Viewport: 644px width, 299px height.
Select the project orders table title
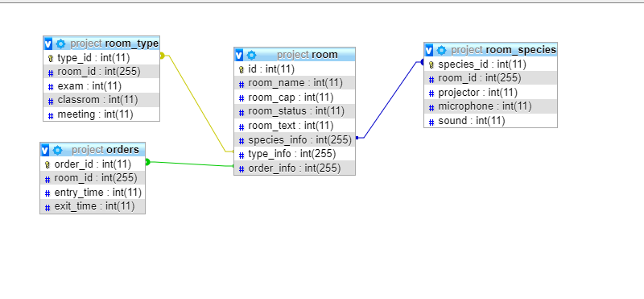click(x=105, y=150)
